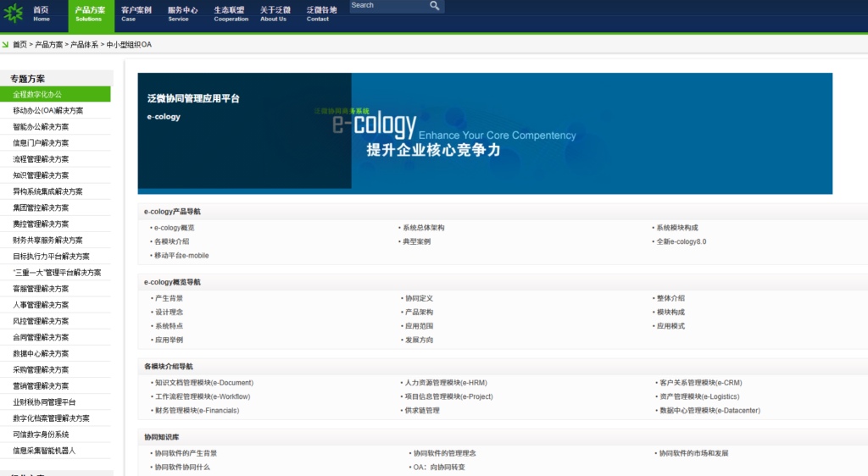Image resolution: width=868 pixels, height=476 pixels.
Task: Select "三重一大"管理平台解决方案 in the sidebar
Action: (55, 273)
